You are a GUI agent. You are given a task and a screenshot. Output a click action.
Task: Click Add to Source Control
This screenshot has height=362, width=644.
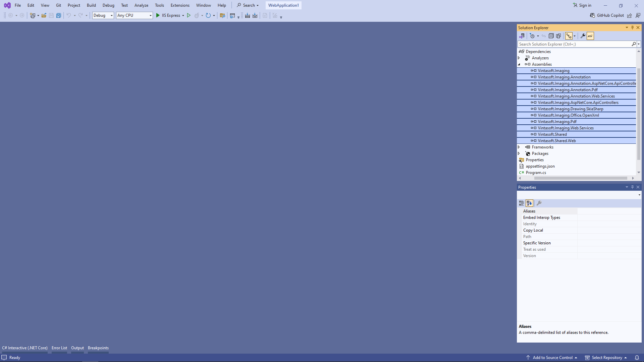(x=552, y=358)
